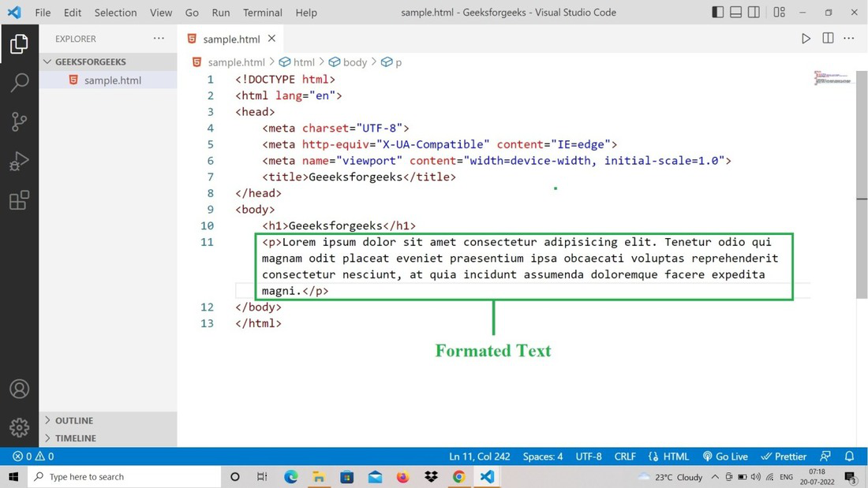Viewport: 868px width, 488px height.
Task: Open the Help menu
Action: pos(306,12)
